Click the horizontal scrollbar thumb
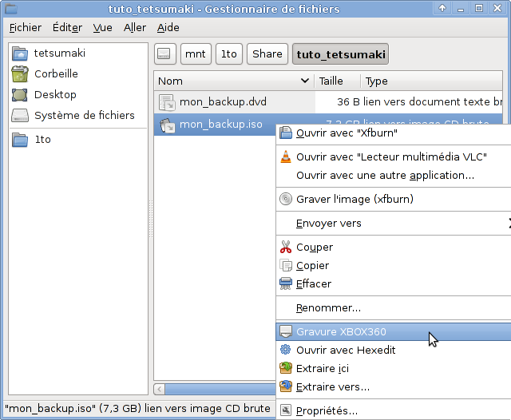The image size is (511, 420). (x=220, y=389)
